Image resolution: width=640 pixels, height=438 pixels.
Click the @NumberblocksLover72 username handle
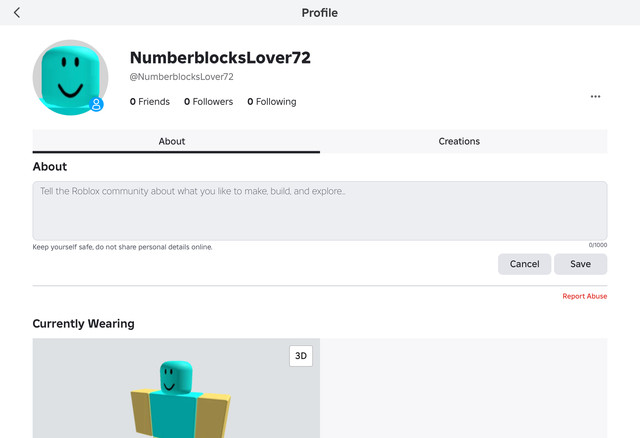tap(182, 77)
